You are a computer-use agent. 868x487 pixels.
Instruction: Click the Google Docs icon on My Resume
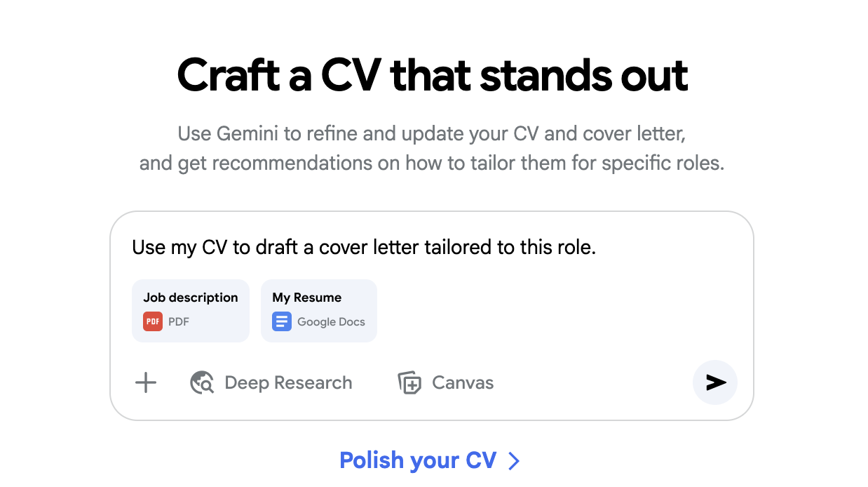(x=281, y=321)
